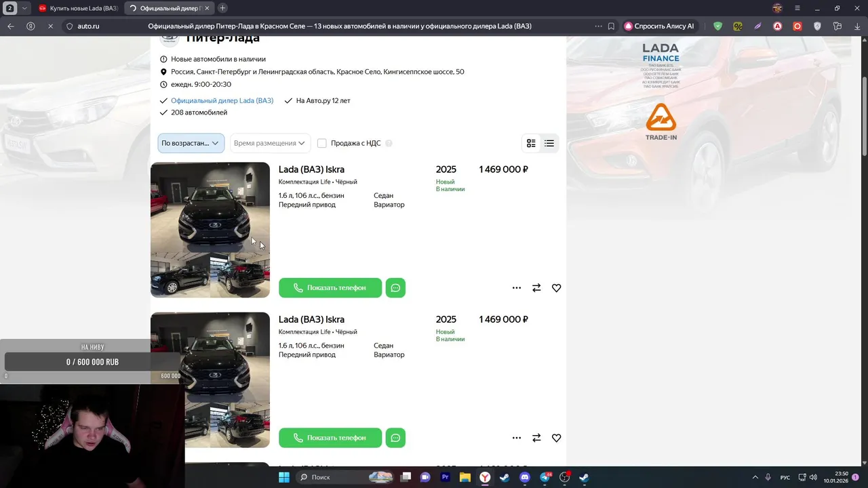
Task: Open the browser hamburger menu
Action: [x=797, y=8]
